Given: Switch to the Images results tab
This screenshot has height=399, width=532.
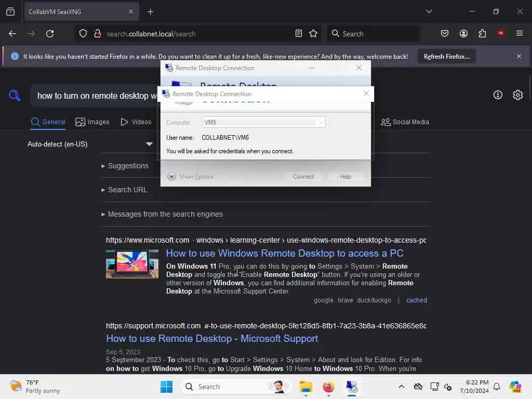Looking at the screenshot, I should point(92,122).
